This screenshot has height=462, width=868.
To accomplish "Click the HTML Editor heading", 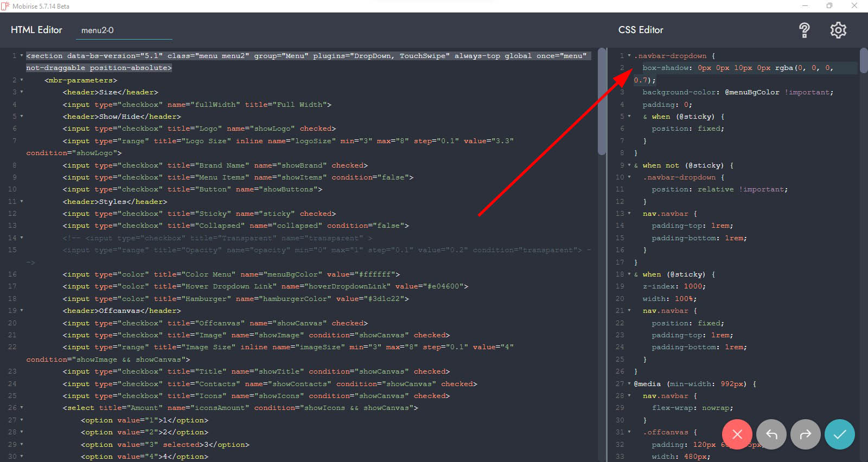I will [x=36, y=30].
